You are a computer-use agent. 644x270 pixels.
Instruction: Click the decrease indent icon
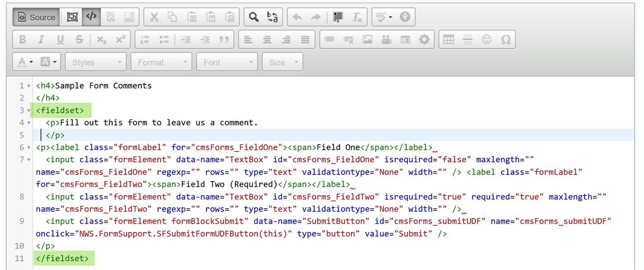[186, 40]
